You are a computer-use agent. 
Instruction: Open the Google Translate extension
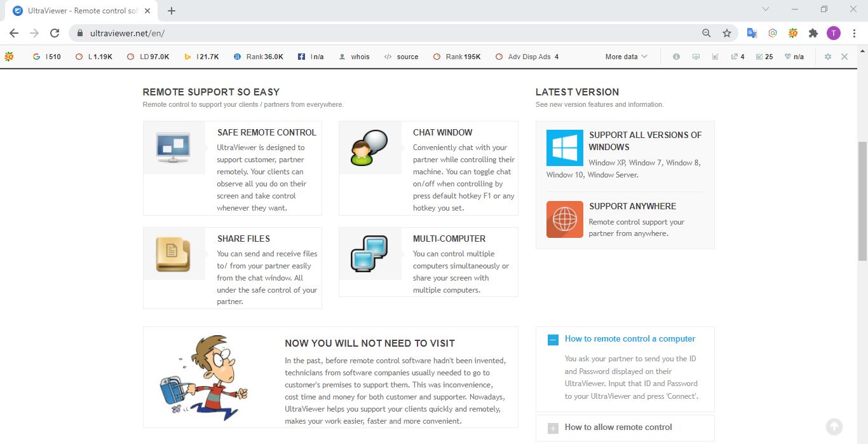[752, 33]
